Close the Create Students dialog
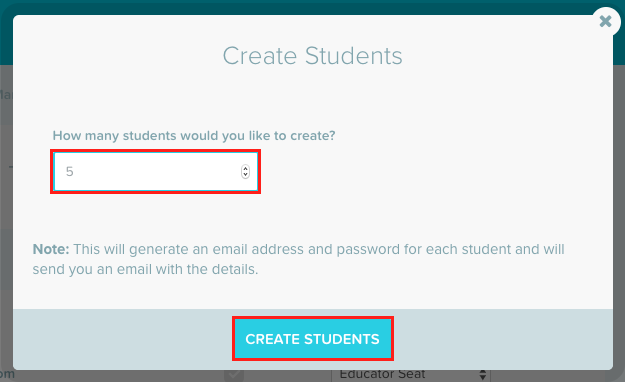 pyautogui.click(x=605, y=21)
